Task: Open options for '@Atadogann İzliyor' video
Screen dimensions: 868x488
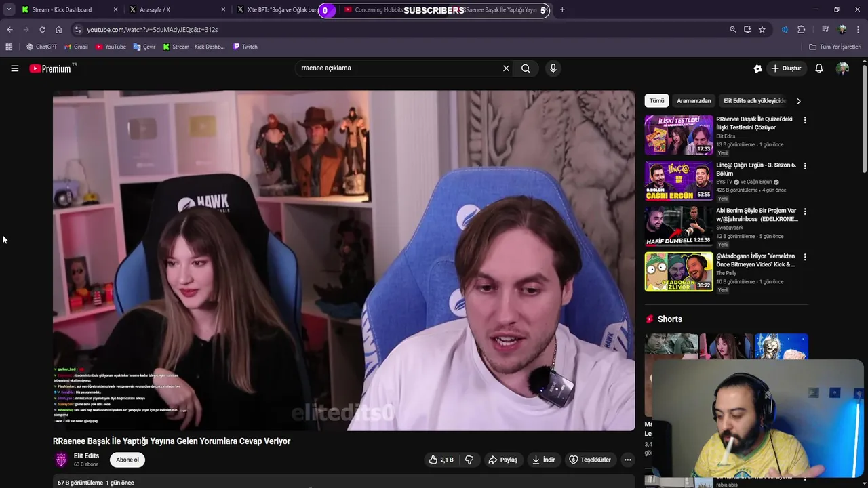Action: point(805,257)
